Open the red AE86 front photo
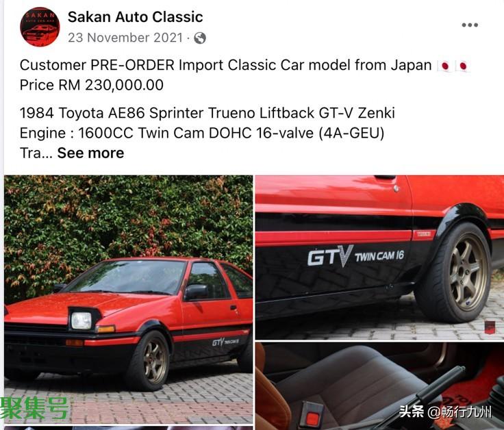The width and height of the screenshot is (504, 430). (129, 299)
